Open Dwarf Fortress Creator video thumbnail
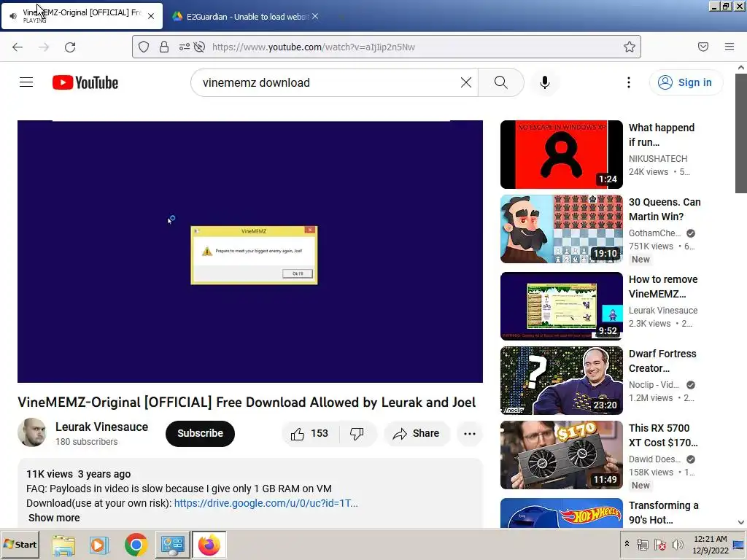 tap(562, 381)
